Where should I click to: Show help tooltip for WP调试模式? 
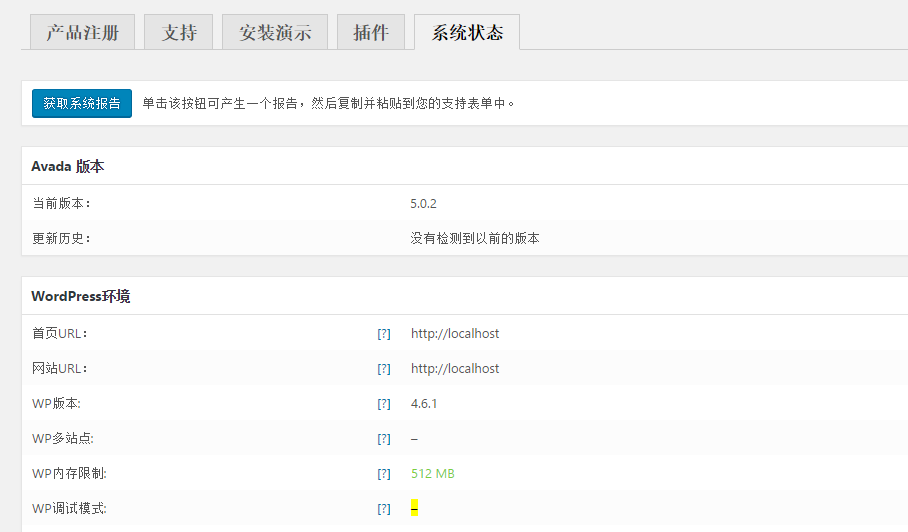tap(383, 509)
